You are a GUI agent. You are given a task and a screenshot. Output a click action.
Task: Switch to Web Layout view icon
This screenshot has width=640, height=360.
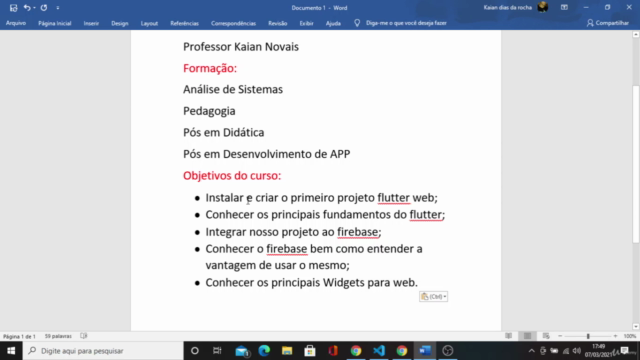click(546, 336)
